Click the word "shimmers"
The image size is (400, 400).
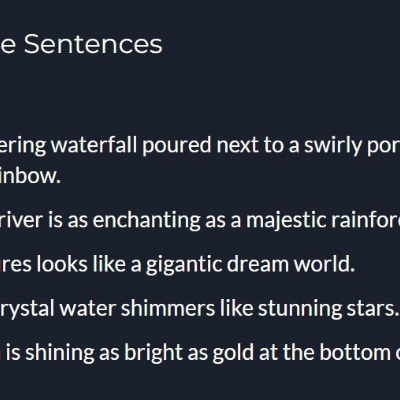pyautogui.click(x=168, y=308)
